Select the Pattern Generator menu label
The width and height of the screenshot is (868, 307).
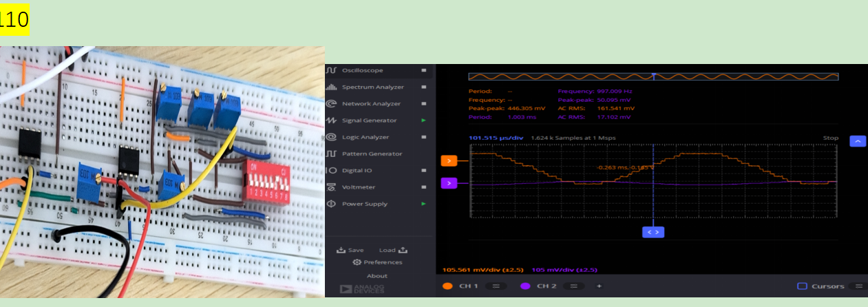coord(372,153)
